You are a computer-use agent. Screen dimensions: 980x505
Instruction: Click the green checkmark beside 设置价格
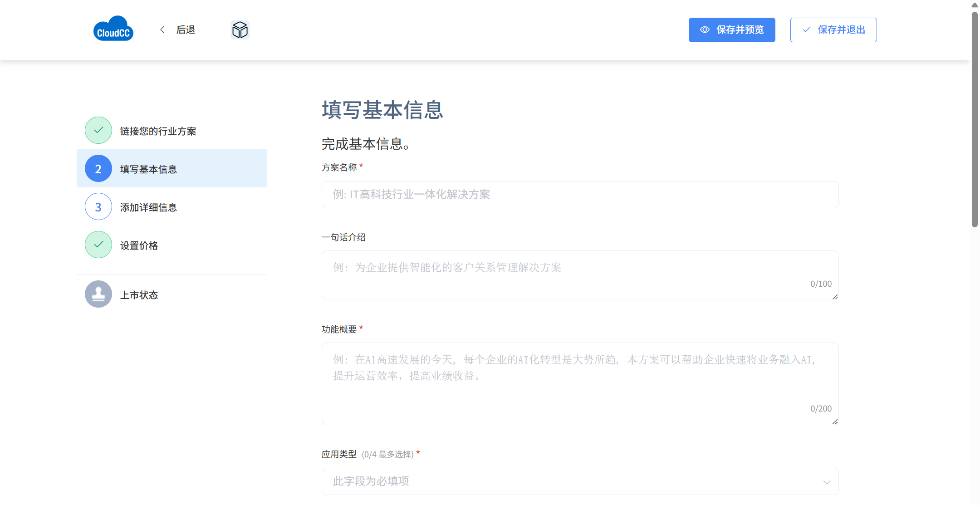pos(98,245)
